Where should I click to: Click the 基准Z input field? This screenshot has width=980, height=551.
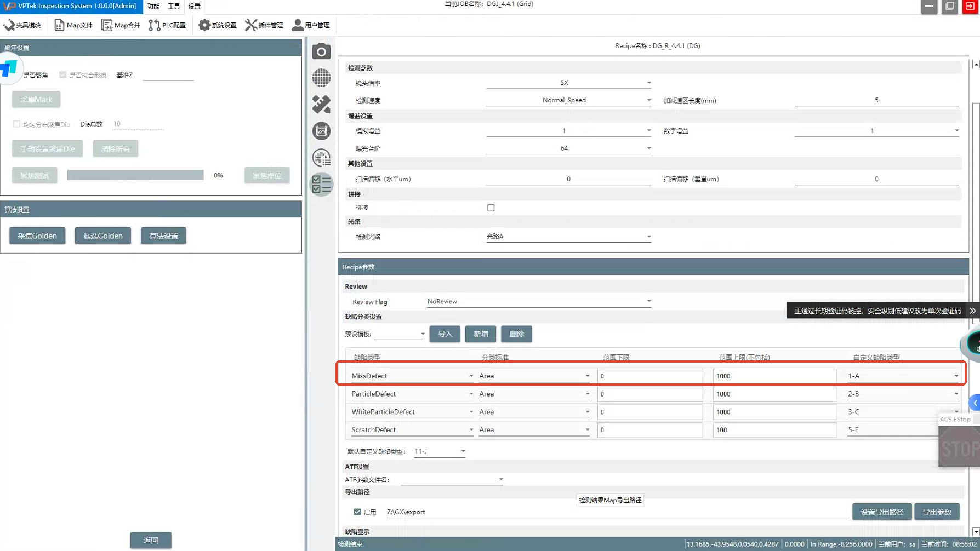point(168,75)
